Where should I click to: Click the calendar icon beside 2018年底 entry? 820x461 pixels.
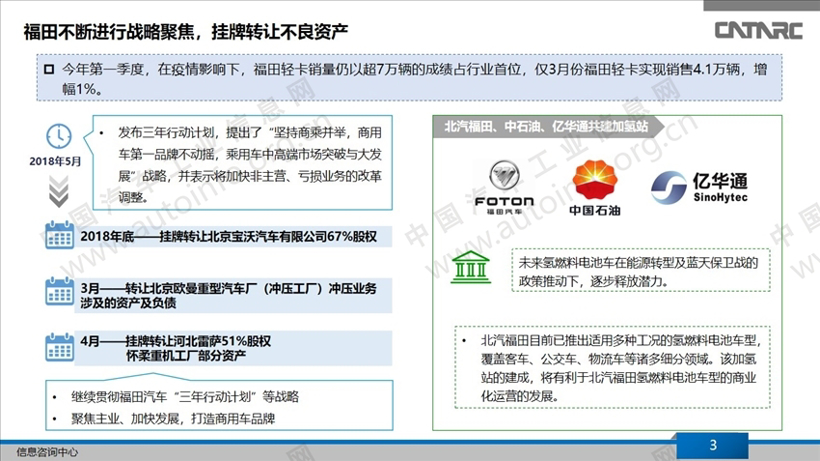pos(59,238)
